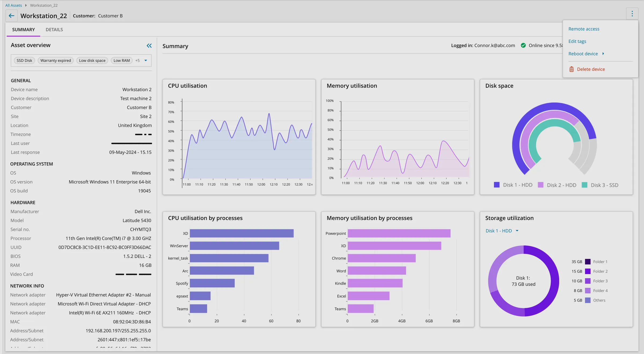Select the SUMMARY tab
Viewport: 644px width, 354px height.
[23, 29]
